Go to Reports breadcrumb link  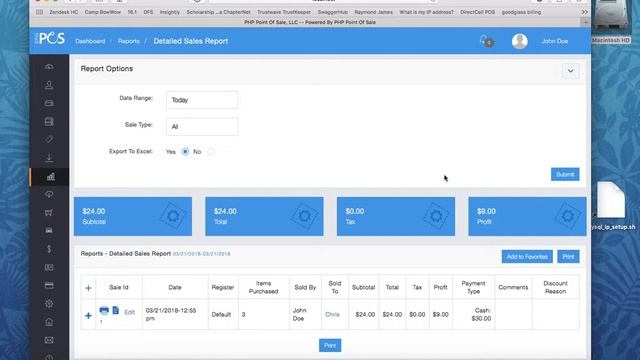(x=129, y=41)
